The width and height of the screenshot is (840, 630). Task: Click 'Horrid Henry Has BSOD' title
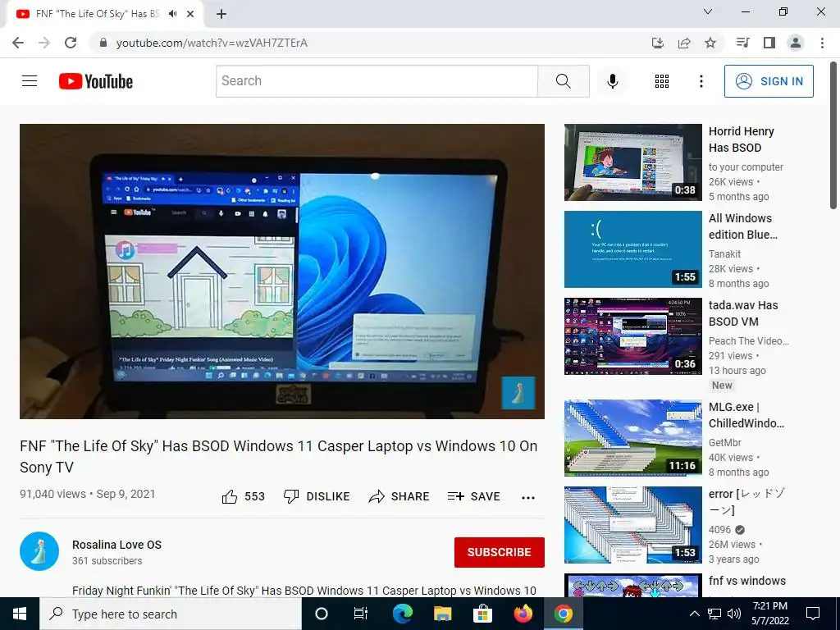pyautogui.click(x=741, y=139)
